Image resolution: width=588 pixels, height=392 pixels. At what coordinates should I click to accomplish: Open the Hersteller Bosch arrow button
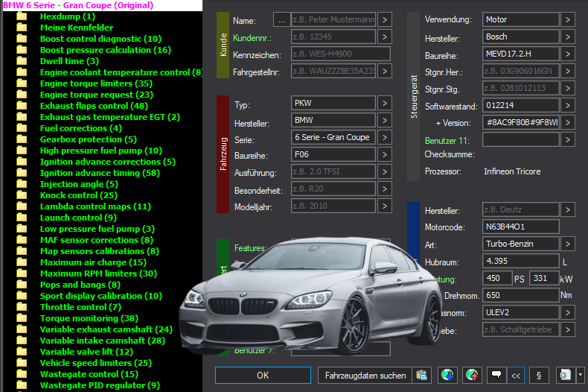point(568,37)
